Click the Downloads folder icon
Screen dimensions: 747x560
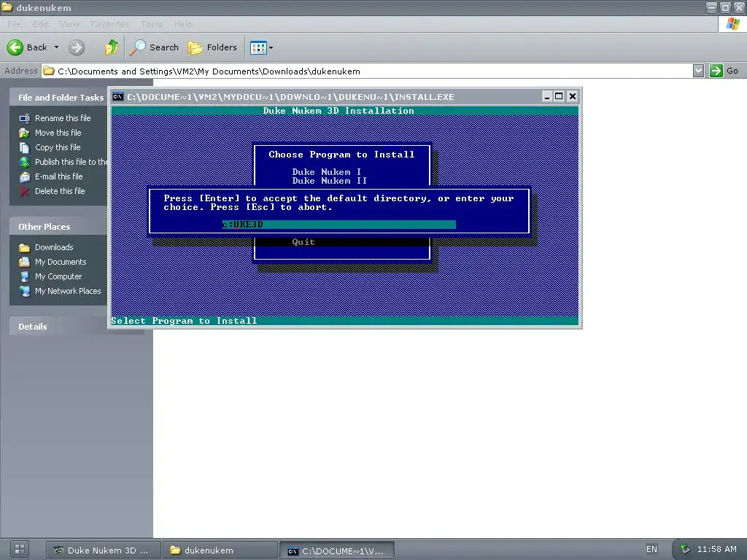[24, 248]
